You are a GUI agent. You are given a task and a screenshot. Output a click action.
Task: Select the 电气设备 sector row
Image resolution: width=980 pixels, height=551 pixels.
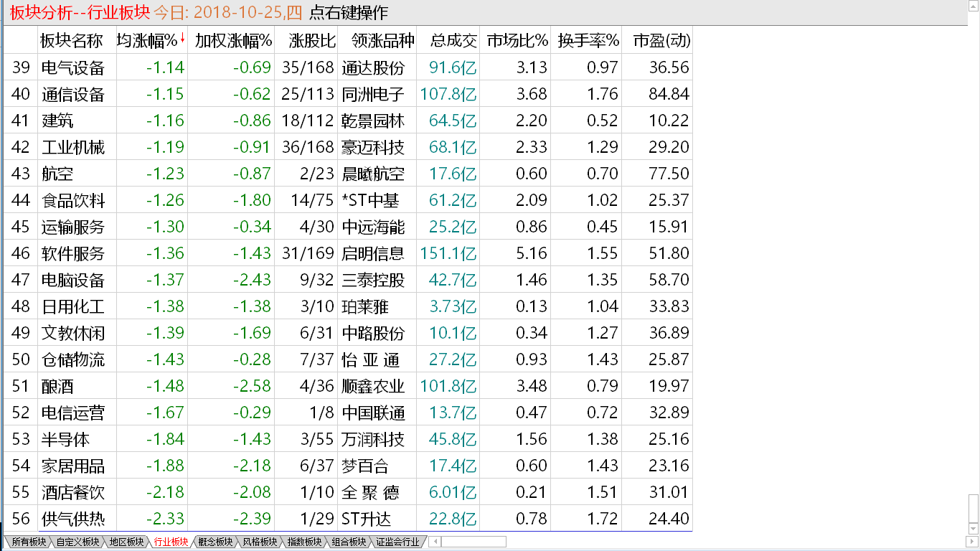click(x=348, y=67)
